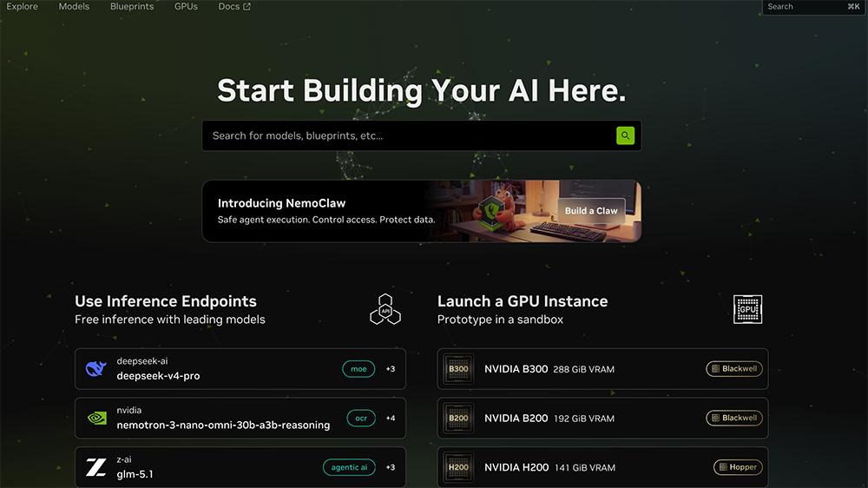Open the Docs external link icon
Screen dimensions: 868x488
(247, 7)
